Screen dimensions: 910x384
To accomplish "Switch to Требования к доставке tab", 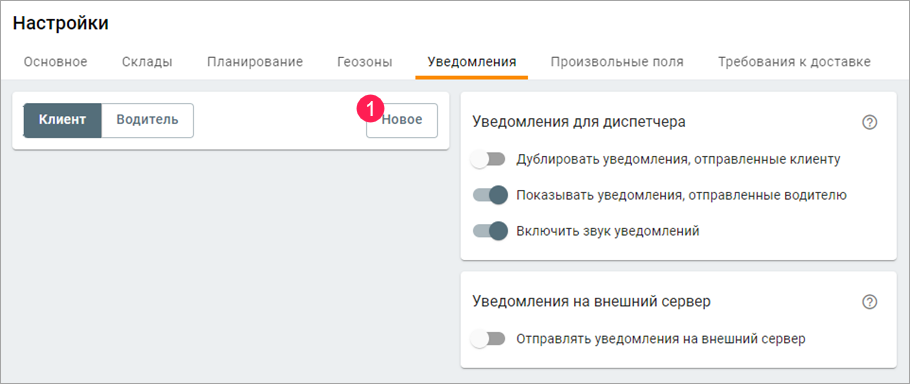I will [x=795, y=62].
